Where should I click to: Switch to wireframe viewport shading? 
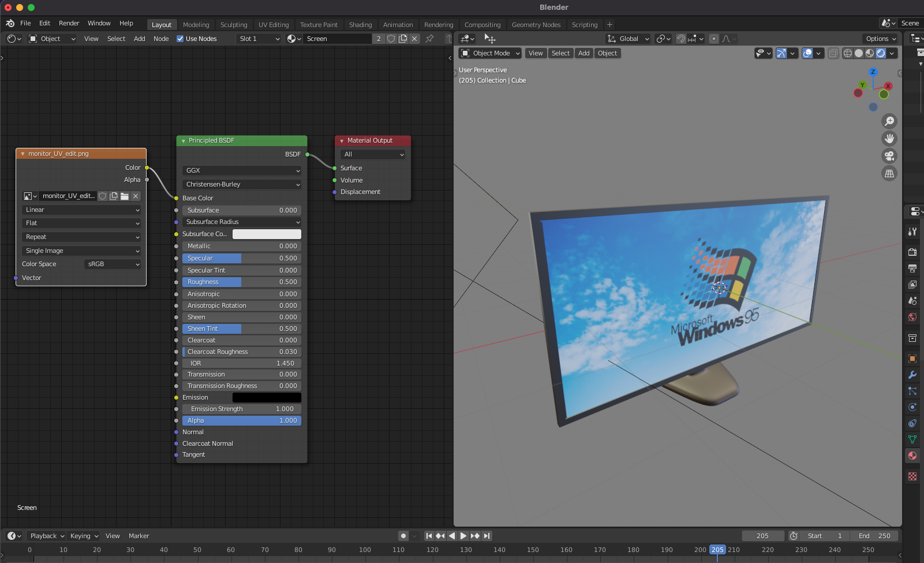point(848,53)
